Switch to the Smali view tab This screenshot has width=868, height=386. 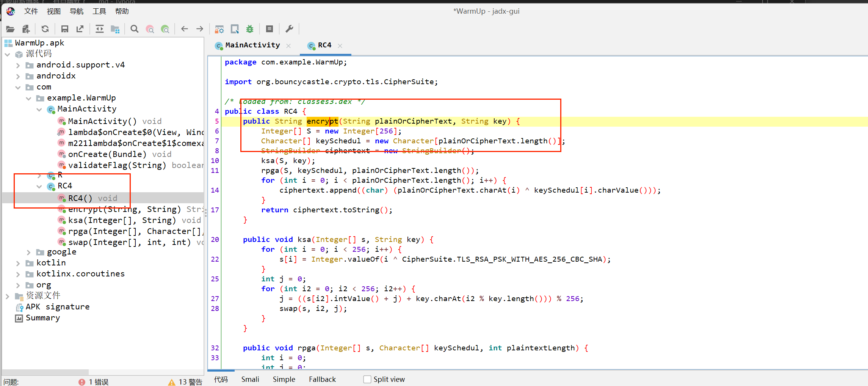(250, 379)
